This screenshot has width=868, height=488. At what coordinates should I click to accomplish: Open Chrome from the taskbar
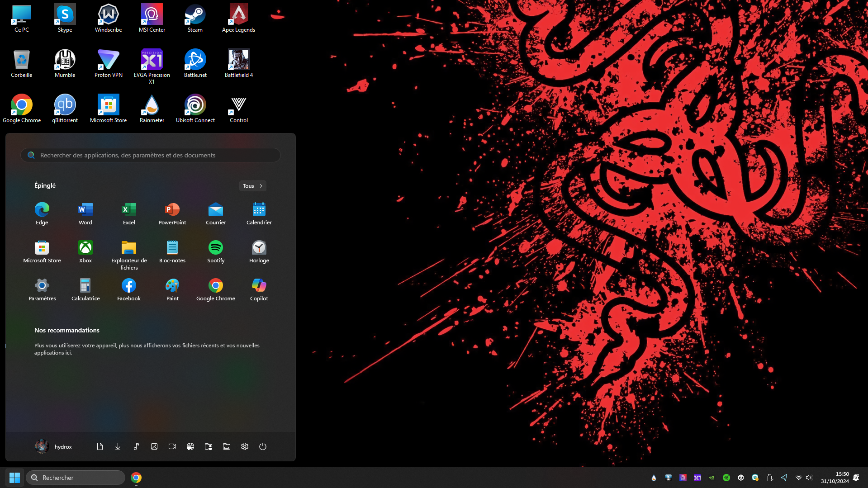(x=136, y=478)
